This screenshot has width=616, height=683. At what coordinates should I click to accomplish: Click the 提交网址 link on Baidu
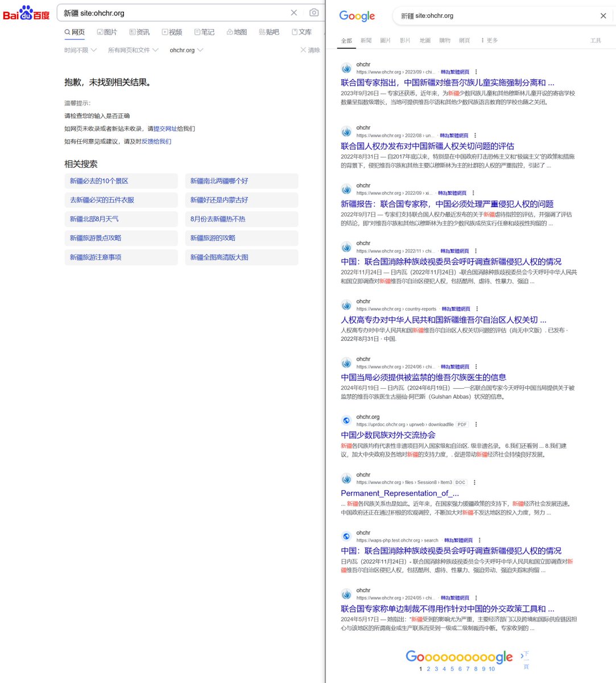tap(165, 129)
